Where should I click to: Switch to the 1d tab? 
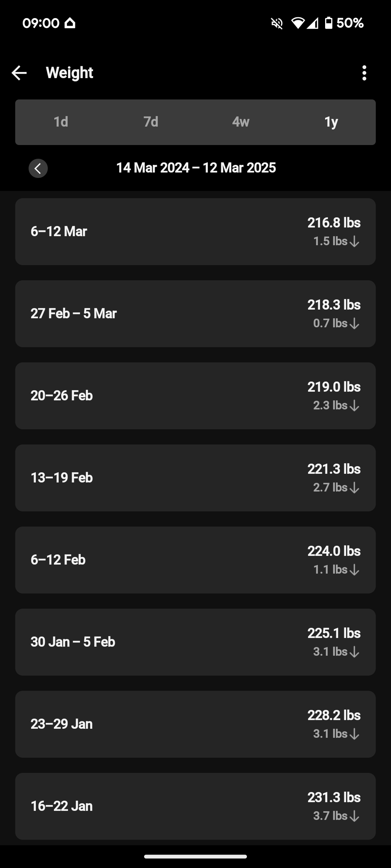tap(61, 122)
